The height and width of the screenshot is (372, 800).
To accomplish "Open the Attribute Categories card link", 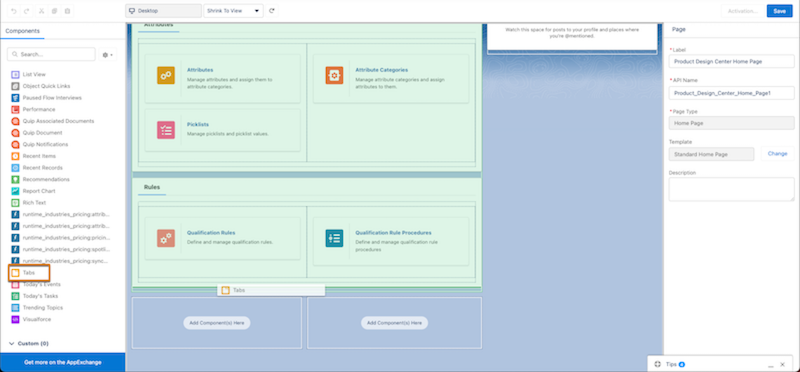I will click(x=382, y=70).
